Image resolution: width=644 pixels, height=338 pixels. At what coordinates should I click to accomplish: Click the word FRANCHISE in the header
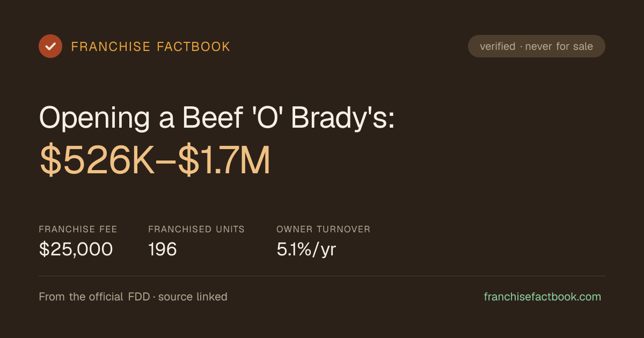[x=111, y=47]
